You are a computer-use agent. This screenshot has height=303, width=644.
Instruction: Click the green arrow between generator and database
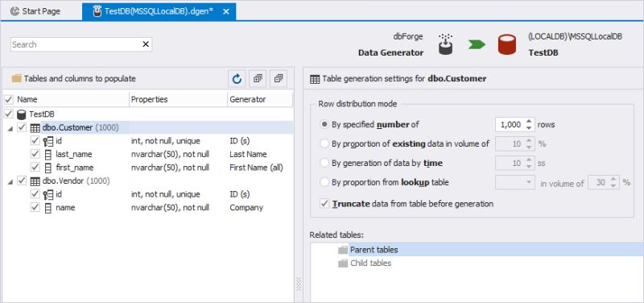477,44
